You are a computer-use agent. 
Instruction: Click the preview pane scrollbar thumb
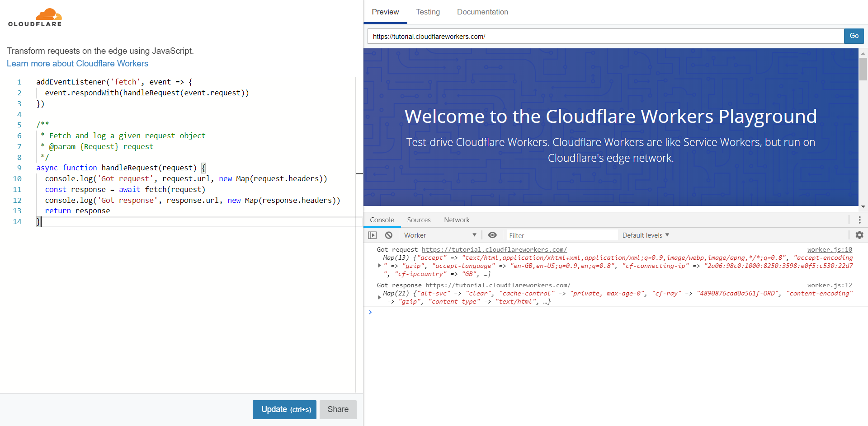(863, 69)
